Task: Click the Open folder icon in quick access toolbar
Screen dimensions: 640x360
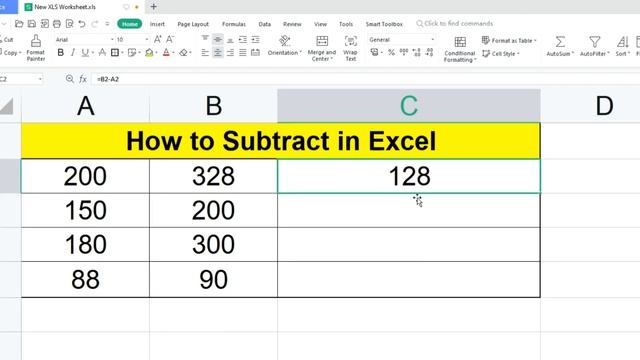Action: (19, 24)
